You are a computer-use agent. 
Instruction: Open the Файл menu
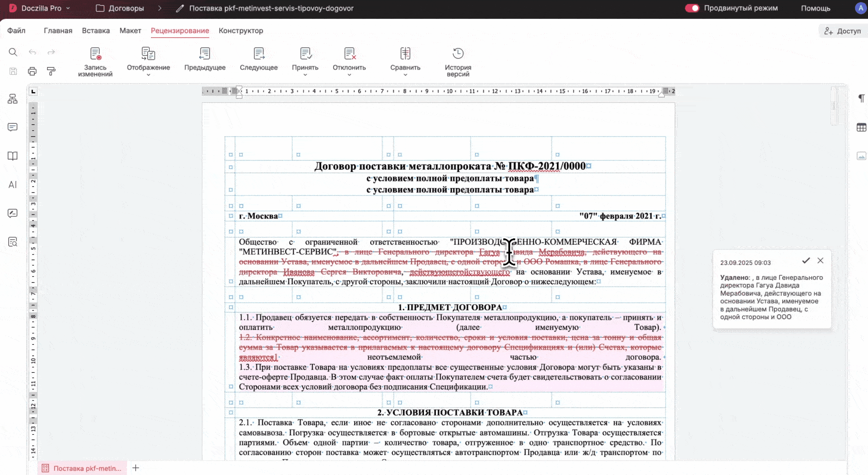(16, 31)
